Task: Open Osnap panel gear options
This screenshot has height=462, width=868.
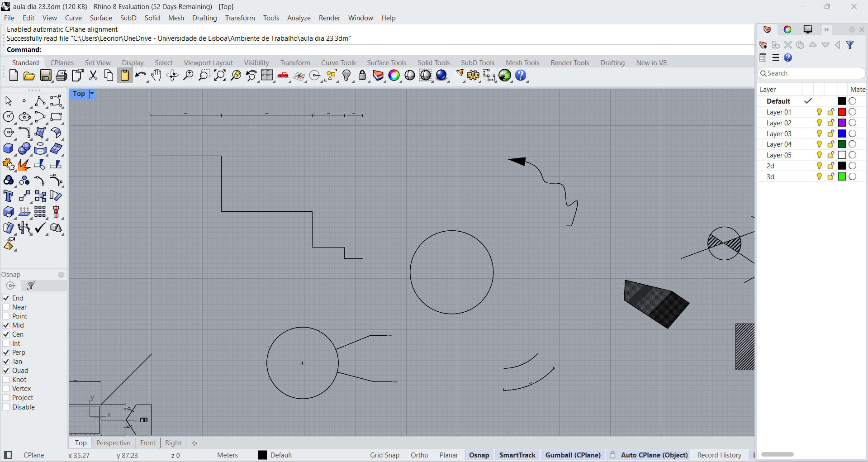Action: (61, 275)
